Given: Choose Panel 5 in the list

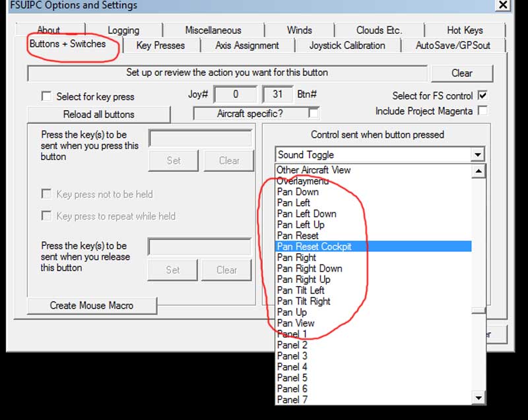Looking at the screenshot, I should [x=373, y=378].
